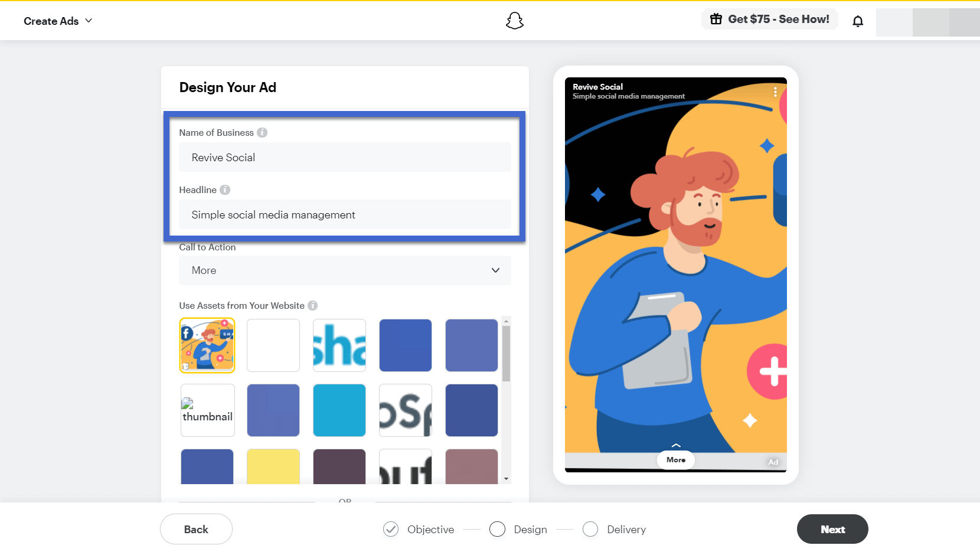Click the Back button
Screen dimensions: 980x555
coord(196,529)
